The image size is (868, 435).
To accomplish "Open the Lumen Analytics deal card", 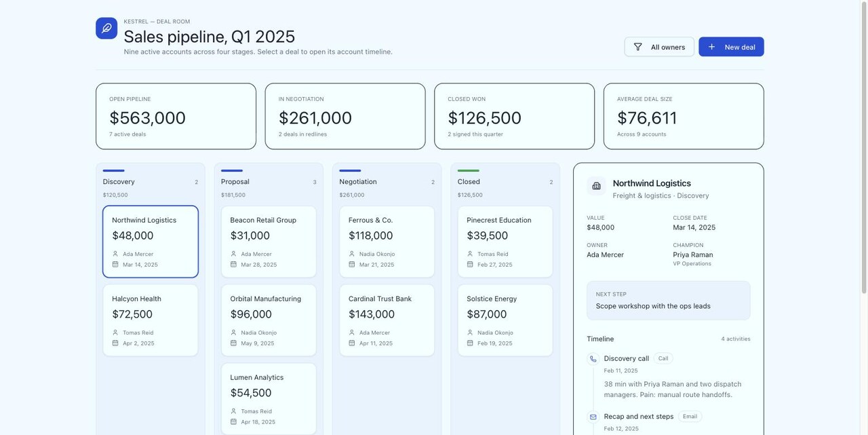I will click(x=269, y=399).
